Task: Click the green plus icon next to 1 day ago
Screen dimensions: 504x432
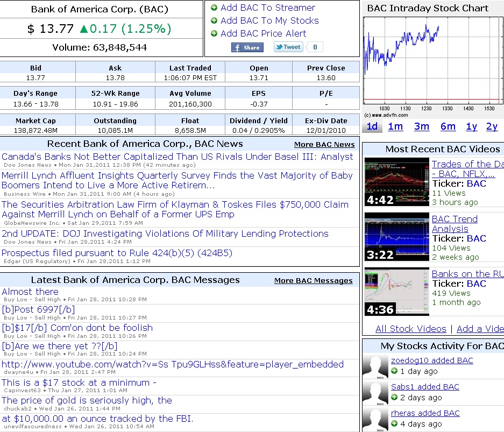Action: click(394, 371)
